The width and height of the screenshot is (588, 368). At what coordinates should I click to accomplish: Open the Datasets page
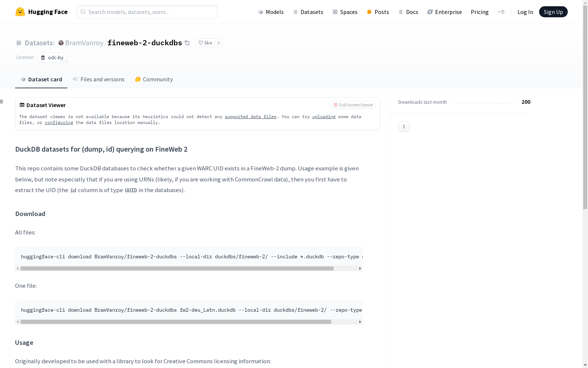[308, 12]
